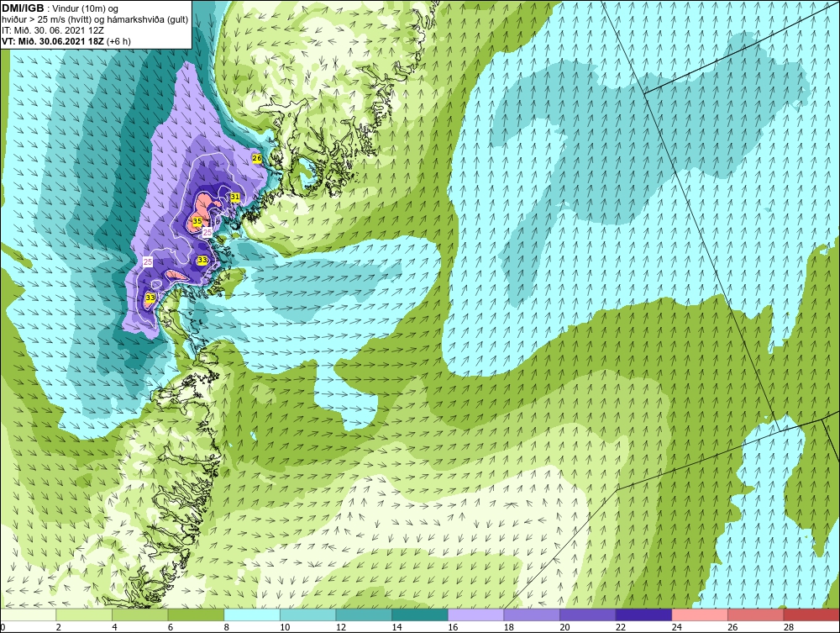This screenshot has height=633, width=840.
Task: Pick the 8–10 m/s light cyan swatch
Action: pyautogui.click(x=252, y=615)
